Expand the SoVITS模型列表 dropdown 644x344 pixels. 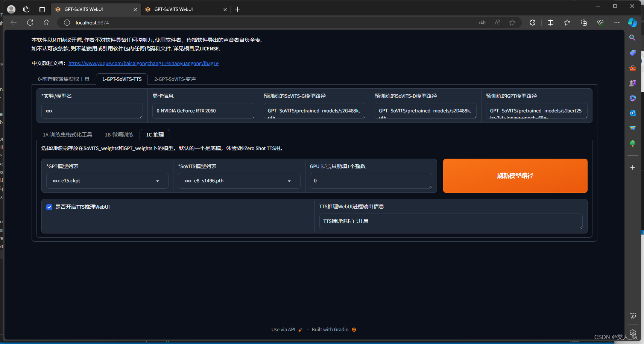239,181
